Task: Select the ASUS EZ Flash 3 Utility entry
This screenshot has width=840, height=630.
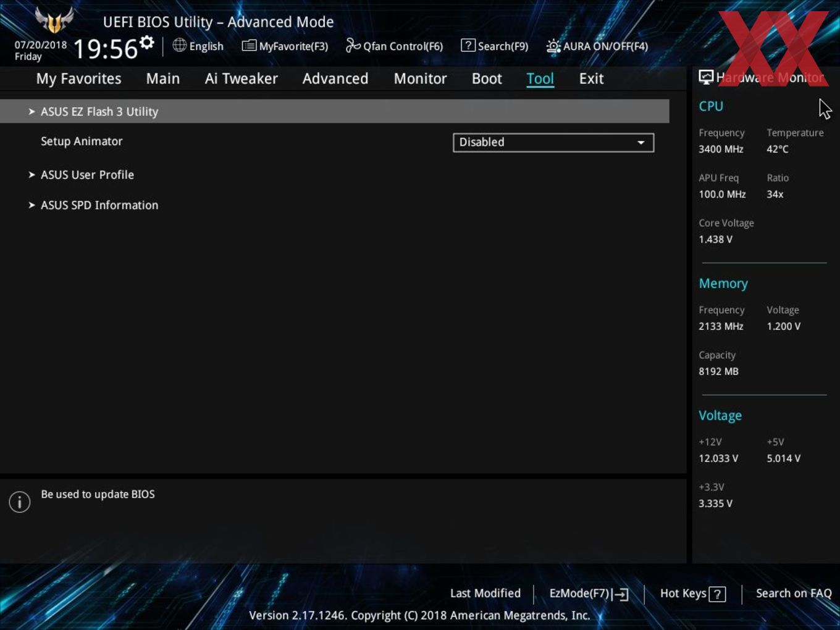Action: (335, 112)
